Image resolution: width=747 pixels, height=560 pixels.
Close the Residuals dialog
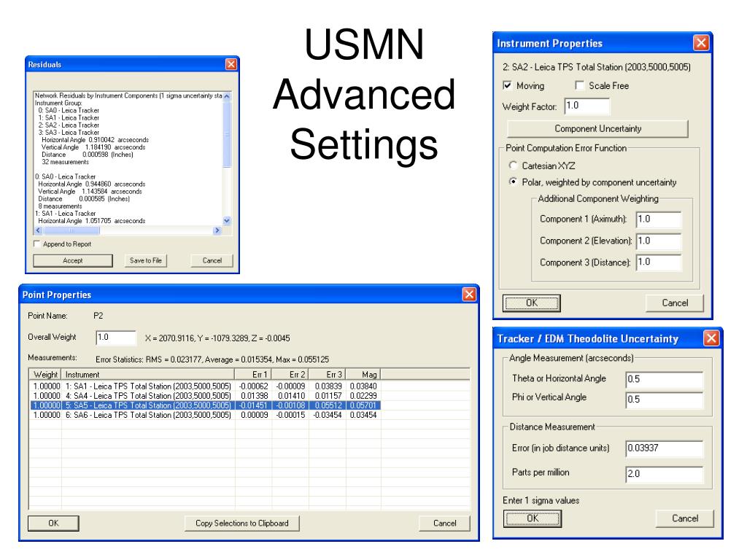tap(231, 64)
